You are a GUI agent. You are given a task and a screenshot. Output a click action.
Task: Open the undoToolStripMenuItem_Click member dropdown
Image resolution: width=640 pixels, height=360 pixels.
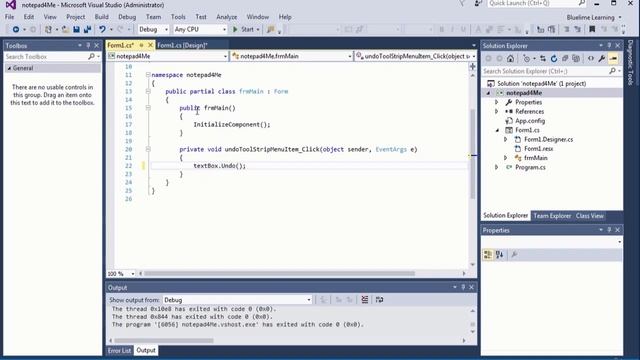tap(415, 56)
